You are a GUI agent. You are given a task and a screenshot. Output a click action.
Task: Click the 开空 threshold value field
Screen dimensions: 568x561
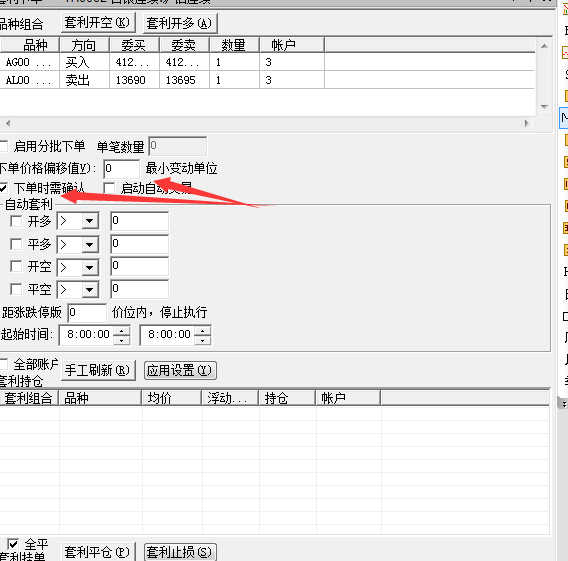pos(139,266)
